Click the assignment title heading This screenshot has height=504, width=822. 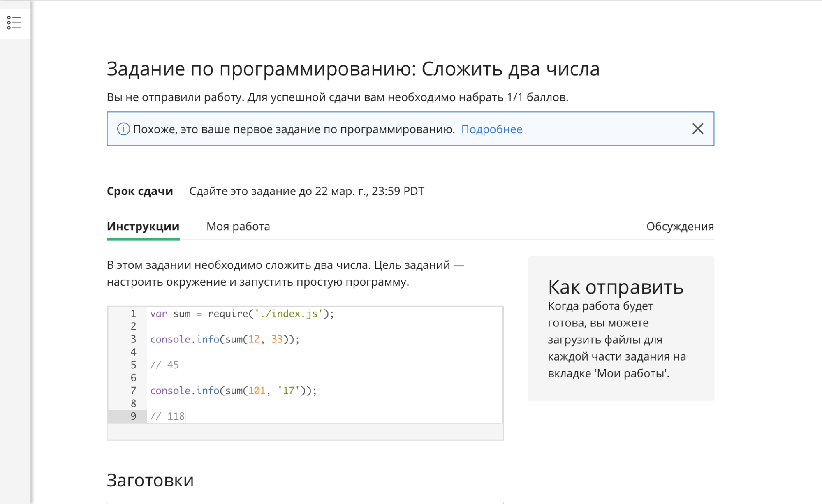353,69
